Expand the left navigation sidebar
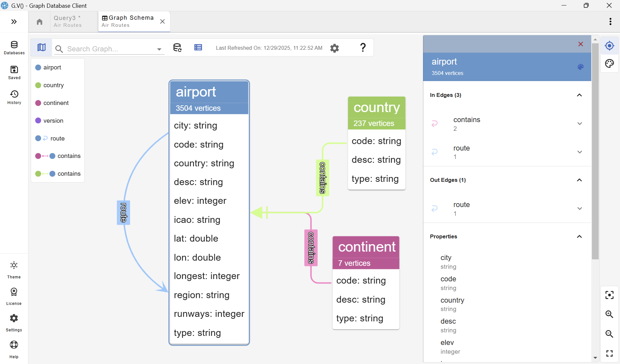The height and width of the screenshot is (364, 620). [x=14, y=21]
